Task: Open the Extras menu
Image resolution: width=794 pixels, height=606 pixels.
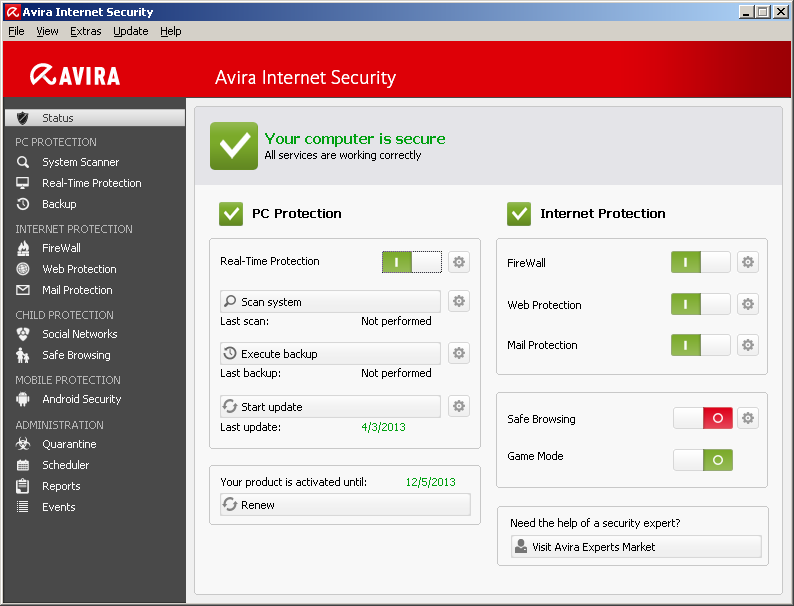Action: [x=86, y=31]
